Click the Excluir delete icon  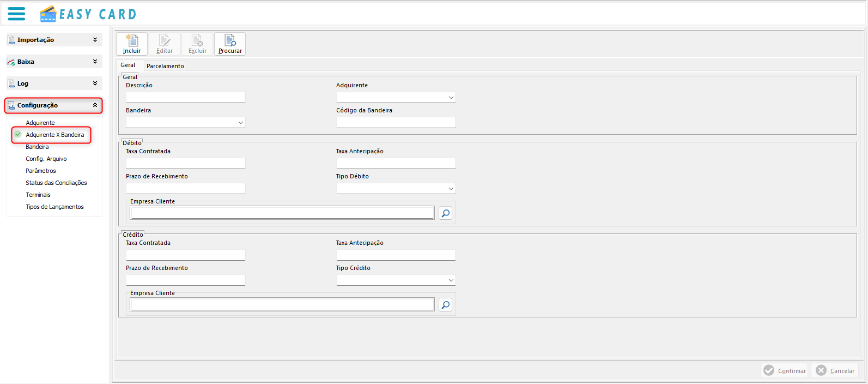click(x=197, y=41)
